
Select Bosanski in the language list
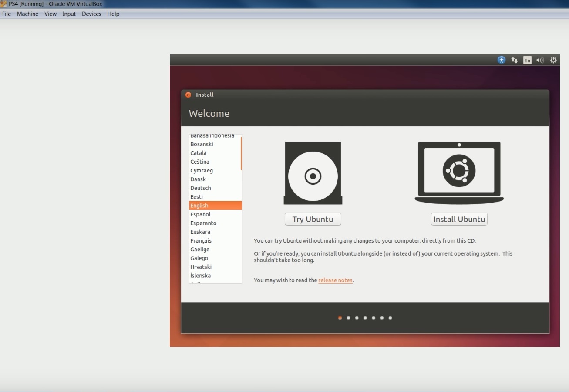215,144
